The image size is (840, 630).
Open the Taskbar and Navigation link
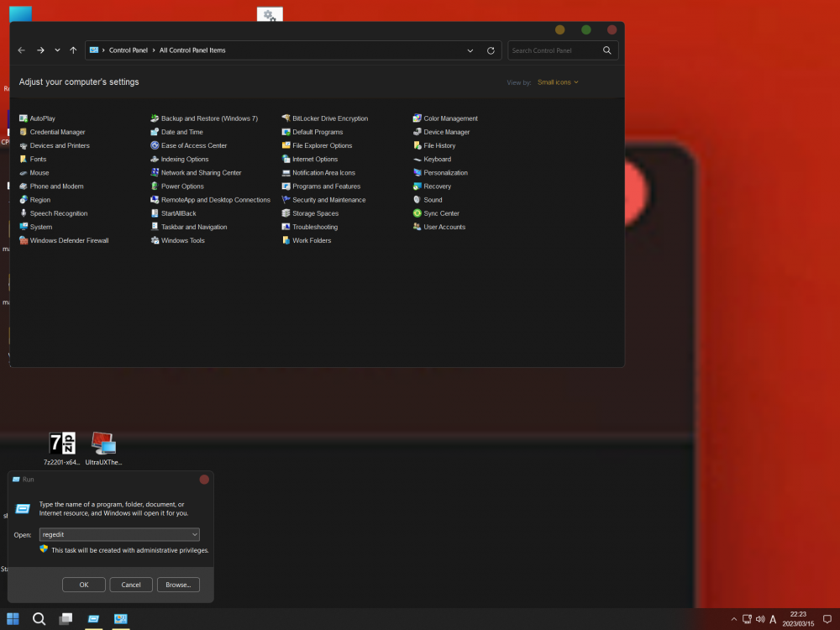pyautogui.click(x=194, y=227)
